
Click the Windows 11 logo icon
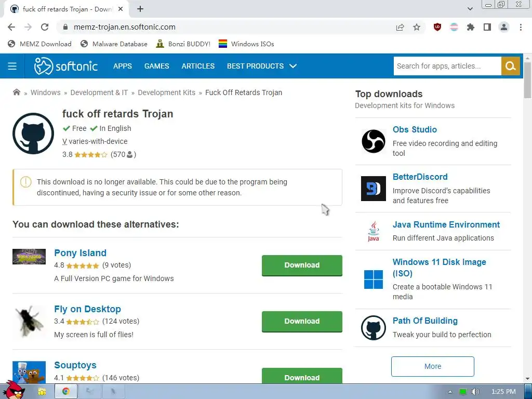click(x=373, y=280)
